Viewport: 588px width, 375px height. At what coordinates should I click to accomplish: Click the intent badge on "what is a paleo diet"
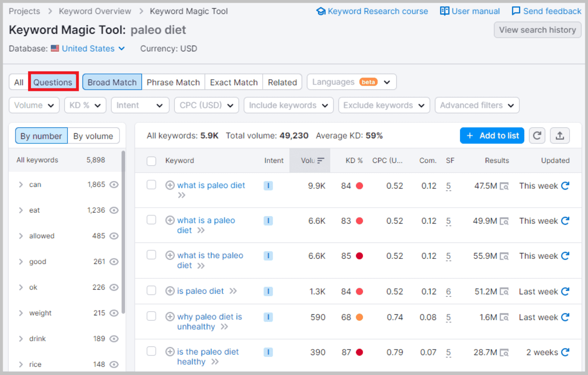click(x=268, y=221)
